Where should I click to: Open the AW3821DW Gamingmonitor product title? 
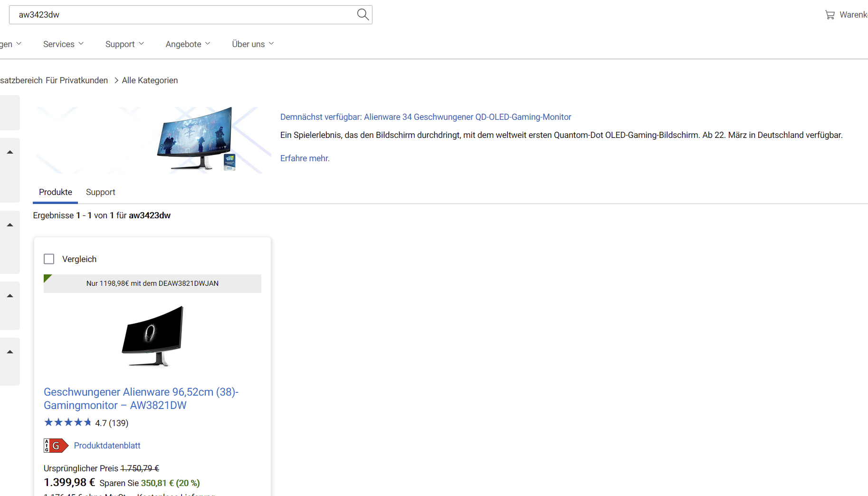click(141, 399)
